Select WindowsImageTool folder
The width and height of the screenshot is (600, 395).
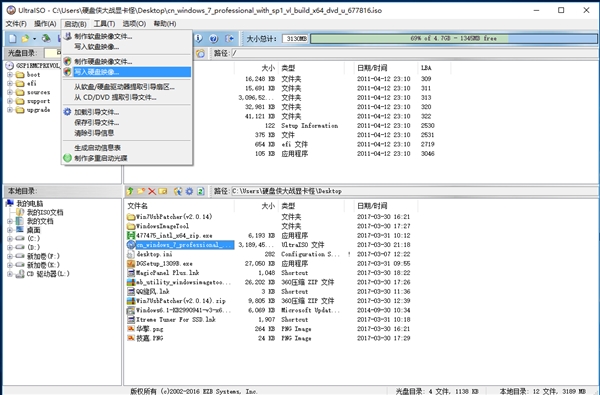coord(163,226)
